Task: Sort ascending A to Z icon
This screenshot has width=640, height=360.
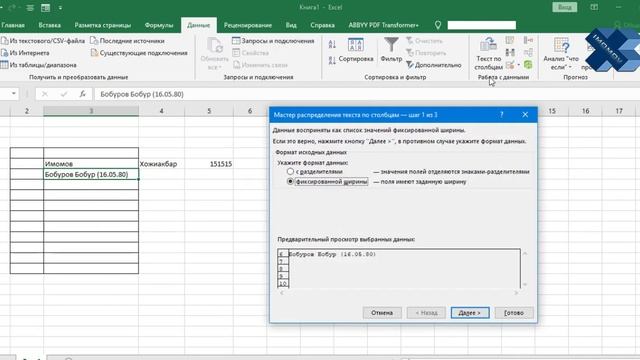Action: point(332,44)
